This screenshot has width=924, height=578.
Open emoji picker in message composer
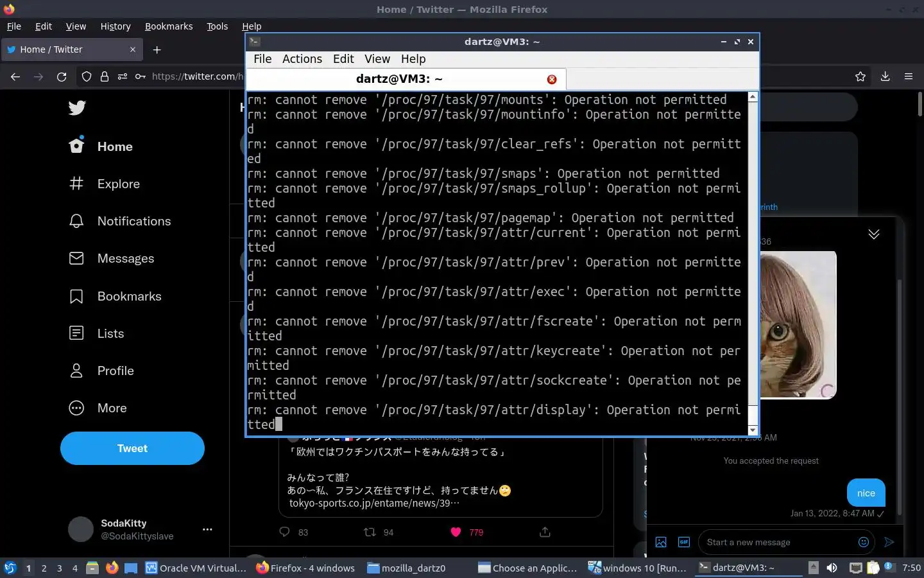click(x=864, y=542)
